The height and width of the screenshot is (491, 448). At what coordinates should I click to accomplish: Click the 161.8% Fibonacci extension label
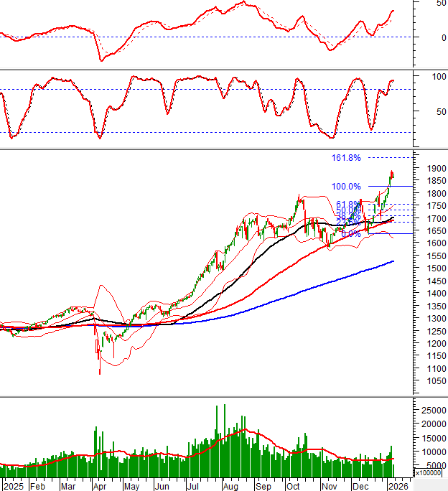click(345, 158)
